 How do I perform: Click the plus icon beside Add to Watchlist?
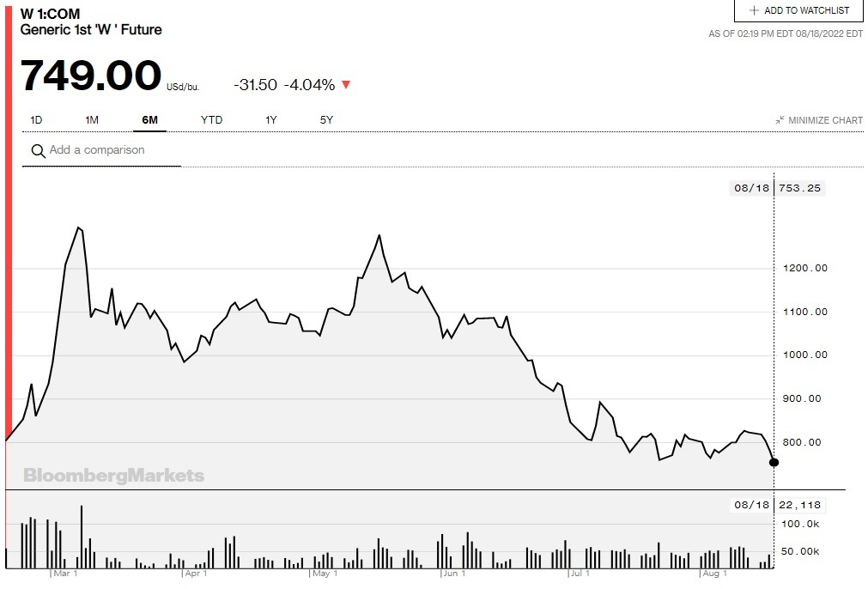pos(754,10)
